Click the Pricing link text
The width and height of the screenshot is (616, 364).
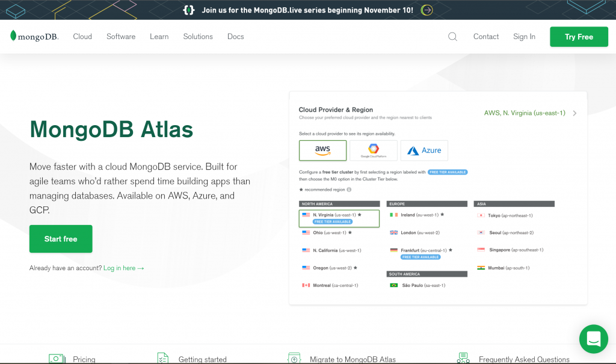tap(84, 359)
